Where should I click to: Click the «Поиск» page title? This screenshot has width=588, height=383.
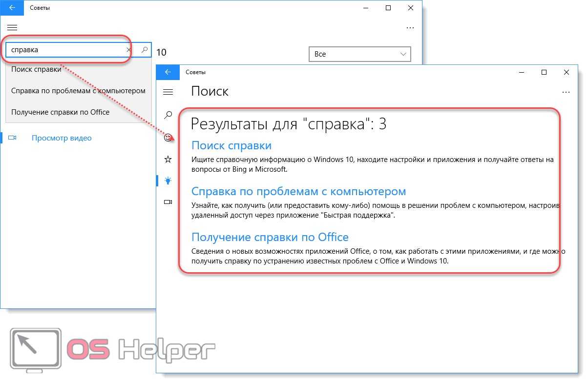(210, 91)
